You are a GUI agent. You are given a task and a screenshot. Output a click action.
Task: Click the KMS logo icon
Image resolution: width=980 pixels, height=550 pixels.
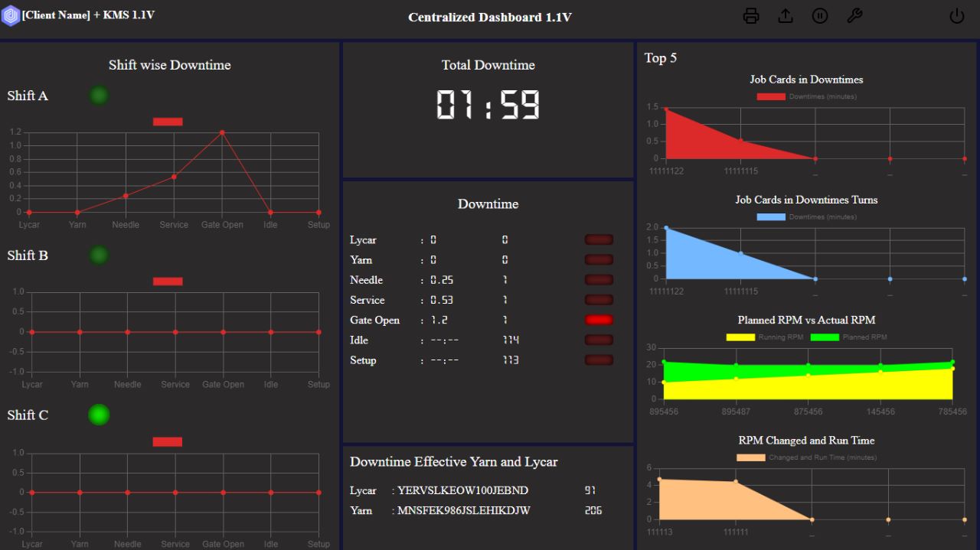coord(10,16)
